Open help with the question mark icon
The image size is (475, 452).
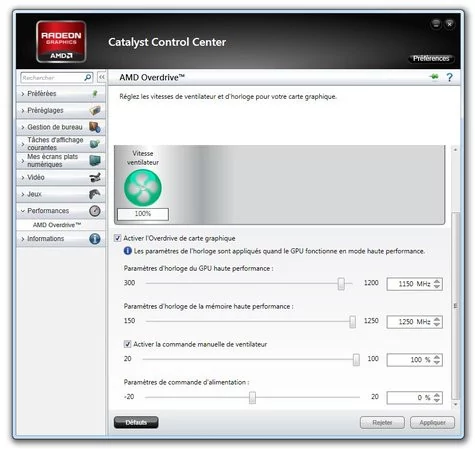point(449,77)
